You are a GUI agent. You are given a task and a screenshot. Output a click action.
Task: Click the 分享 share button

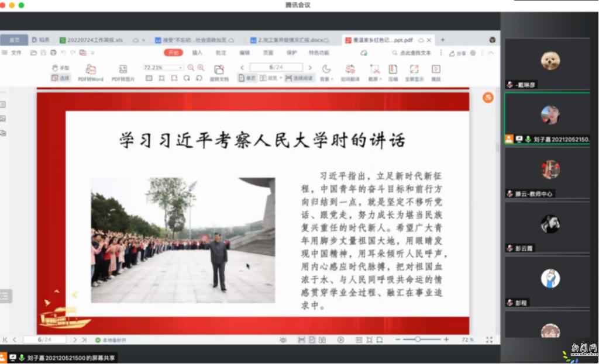pos(457,53)
